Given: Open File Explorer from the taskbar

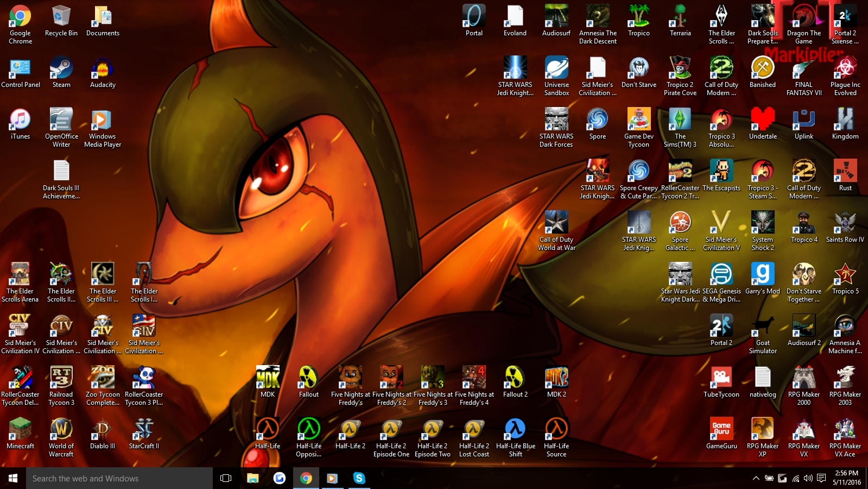Looking at the screenshot, I should 252,478.
